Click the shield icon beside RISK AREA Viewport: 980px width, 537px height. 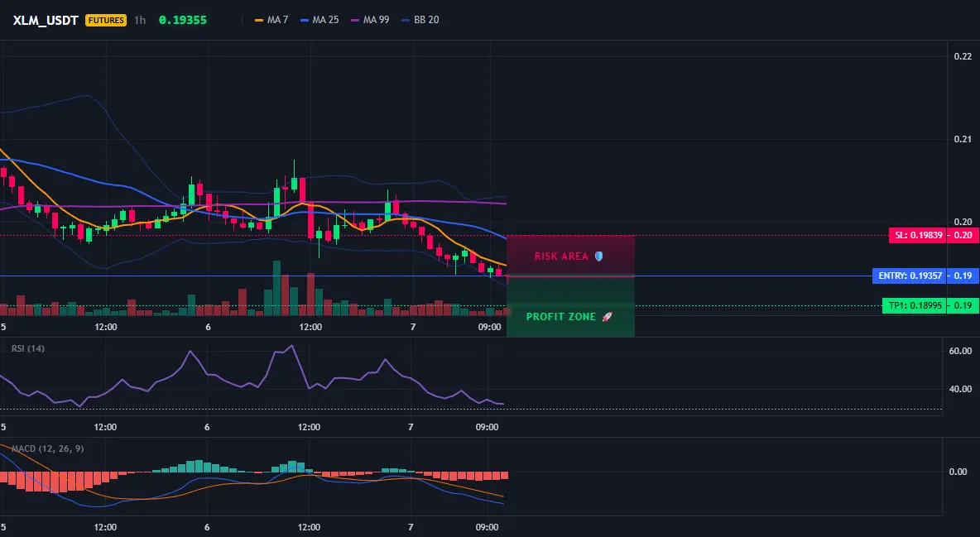(598, 257)
